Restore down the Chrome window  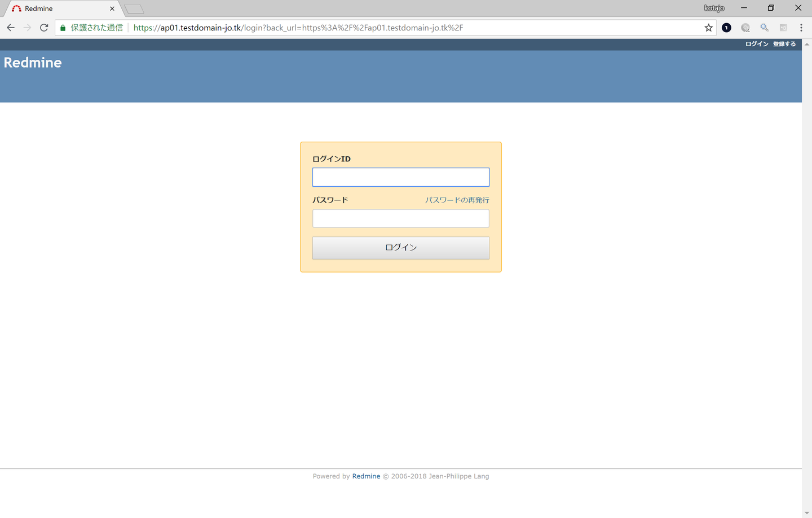click(771, 8)
